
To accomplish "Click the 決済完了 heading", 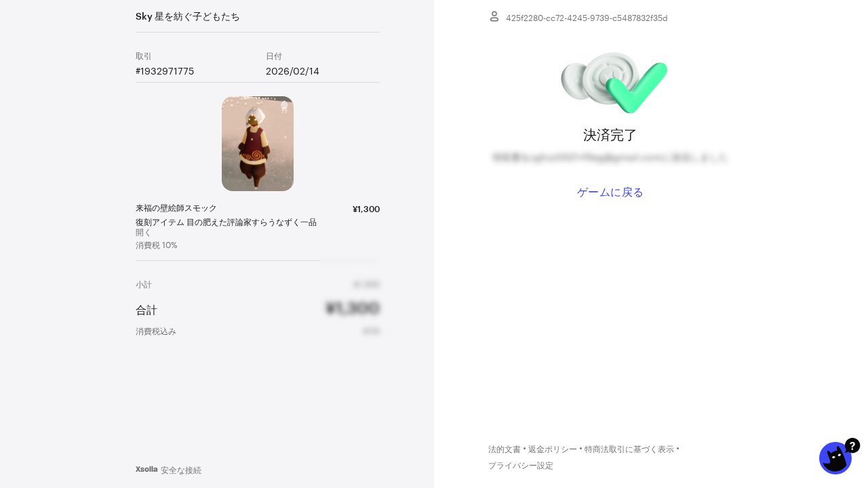I will [x=610, y=135].
